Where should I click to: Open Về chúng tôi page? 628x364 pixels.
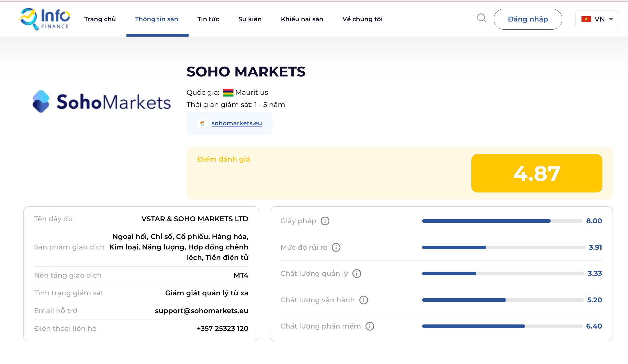pyautogui.click(x=363, y=19)
